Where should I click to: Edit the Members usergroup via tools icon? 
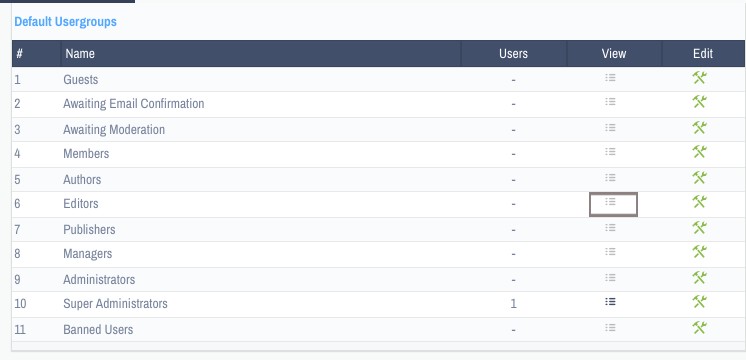[699, 152]
